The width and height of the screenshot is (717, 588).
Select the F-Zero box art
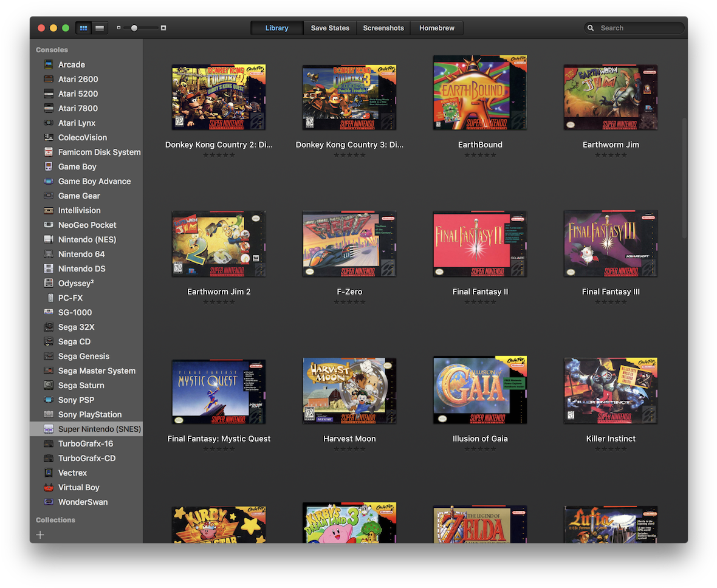(349, 244)
